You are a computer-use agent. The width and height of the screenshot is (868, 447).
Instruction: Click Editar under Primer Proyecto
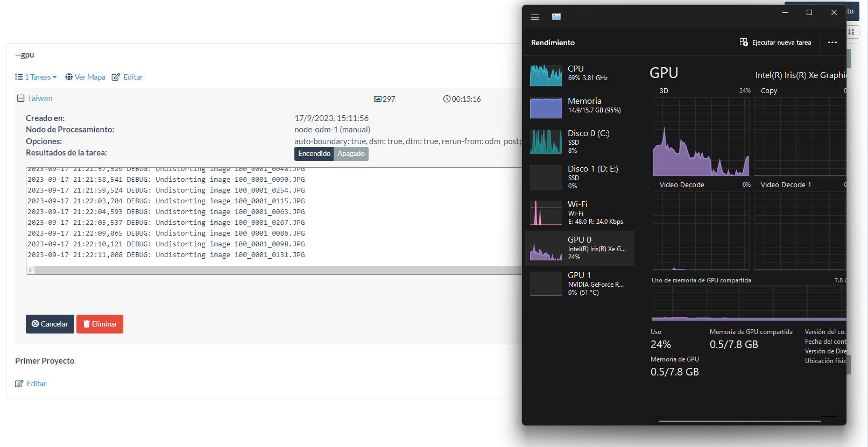point(37,384)
